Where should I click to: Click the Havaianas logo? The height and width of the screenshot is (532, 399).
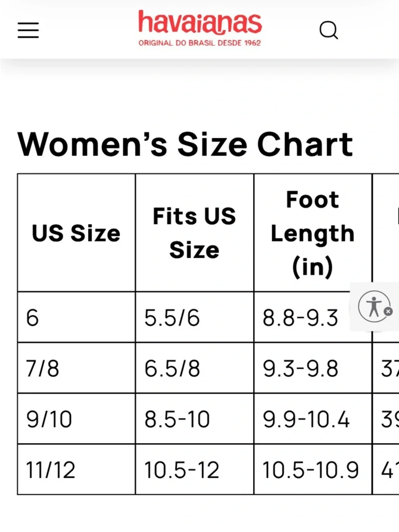(200, 28)
